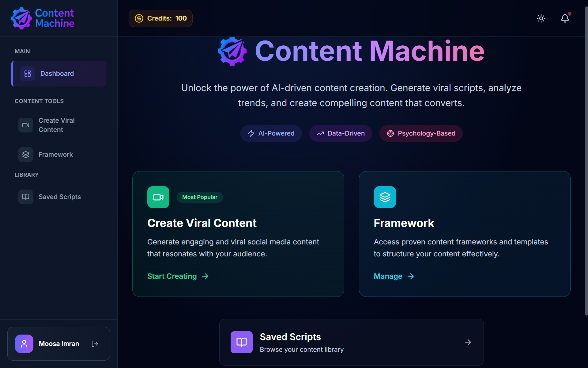
Task: Expand Saved Scripts card arrow
Action: coord(468,342)
